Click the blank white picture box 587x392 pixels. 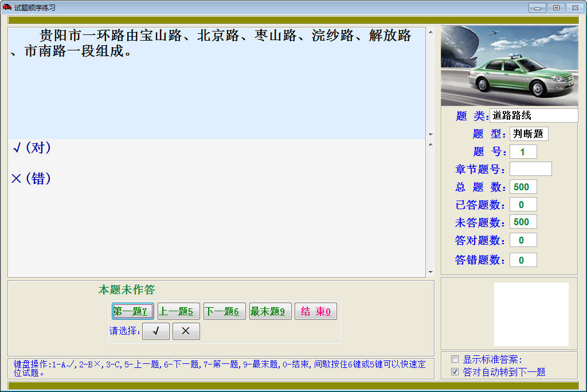point(531,314)
